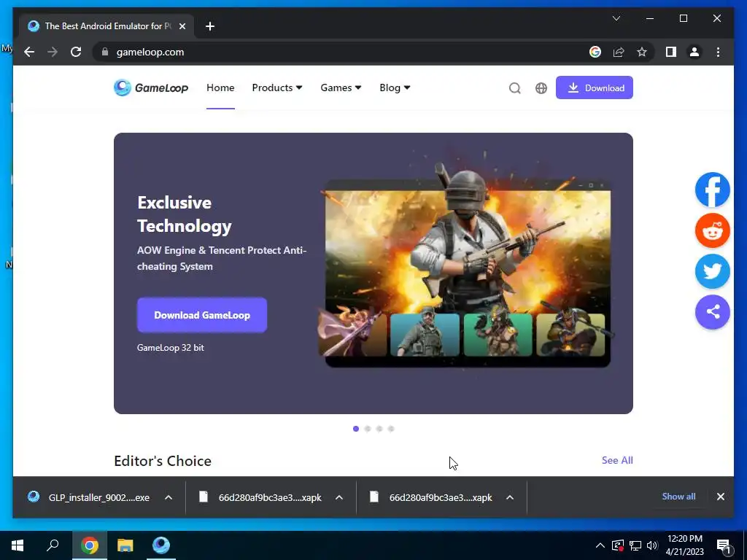Viewport: 747px width, 560px height.
Task: Open the Windows Start menu
Action: click(x=18, y=545)
